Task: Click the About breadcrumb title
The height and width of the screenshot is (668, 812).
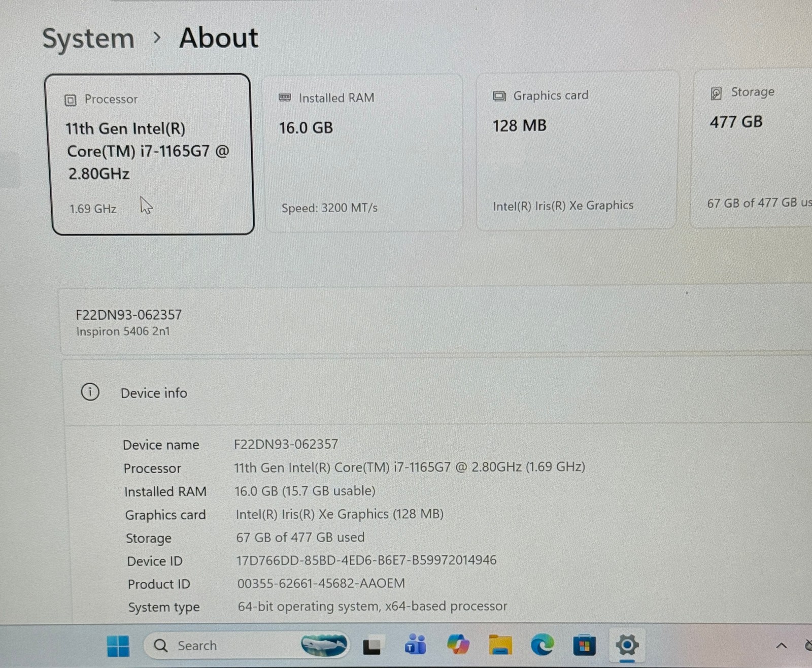Action: (219, 38)
